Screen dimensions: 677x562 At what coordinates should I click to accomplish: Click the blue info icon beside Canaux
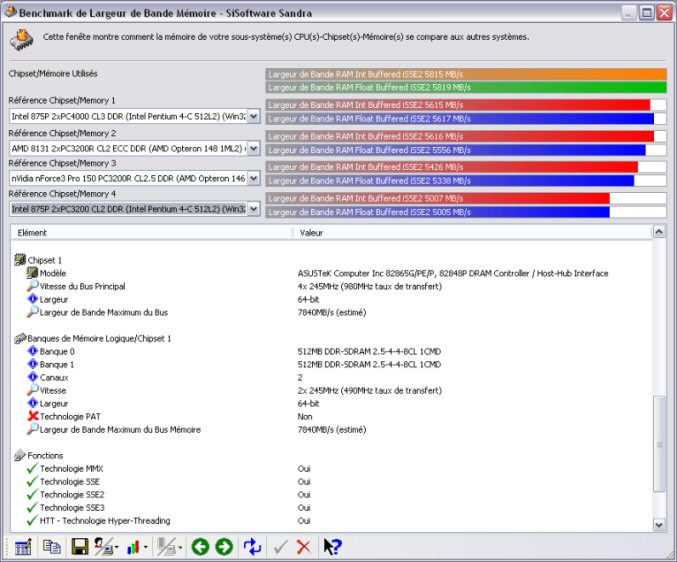(x=32, y=377)
